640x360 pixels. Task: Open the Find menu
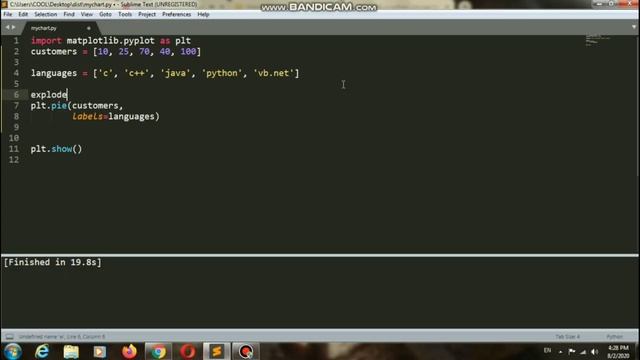coord(69,14)
